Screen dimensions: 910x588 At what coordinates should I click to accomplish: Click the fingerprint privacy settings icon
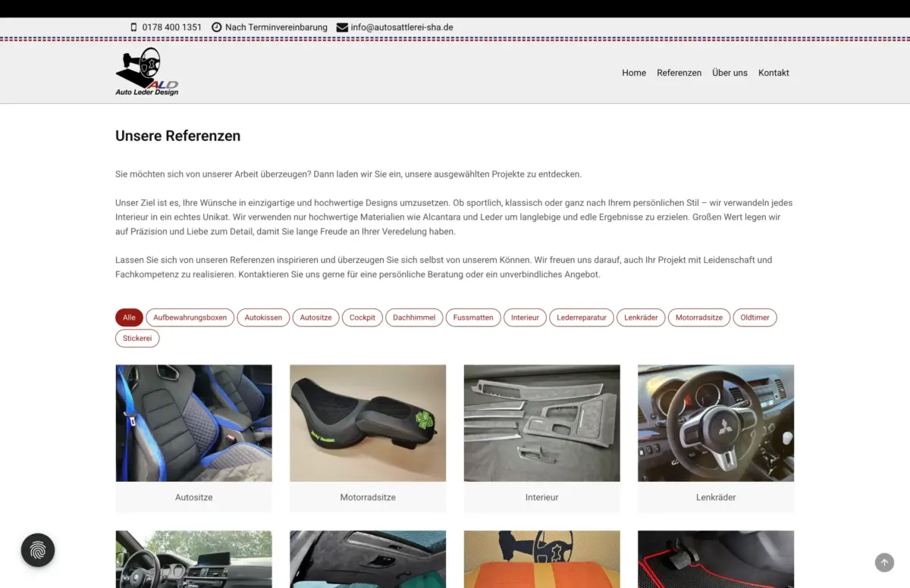(x=38, y=551)
